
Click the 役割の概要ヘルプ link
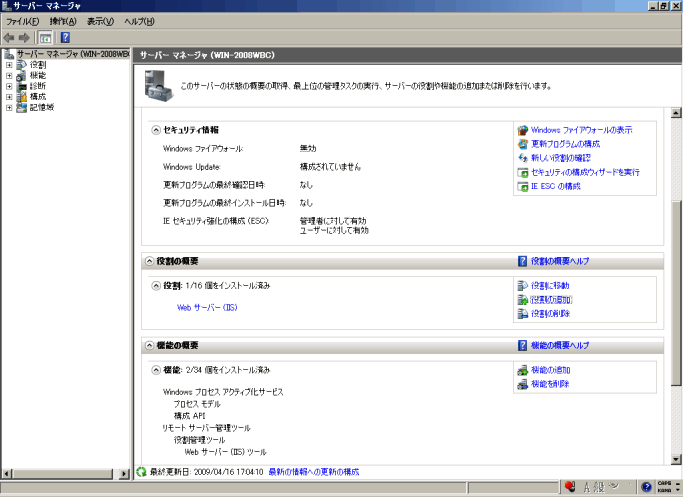click(x=560, y=261)
